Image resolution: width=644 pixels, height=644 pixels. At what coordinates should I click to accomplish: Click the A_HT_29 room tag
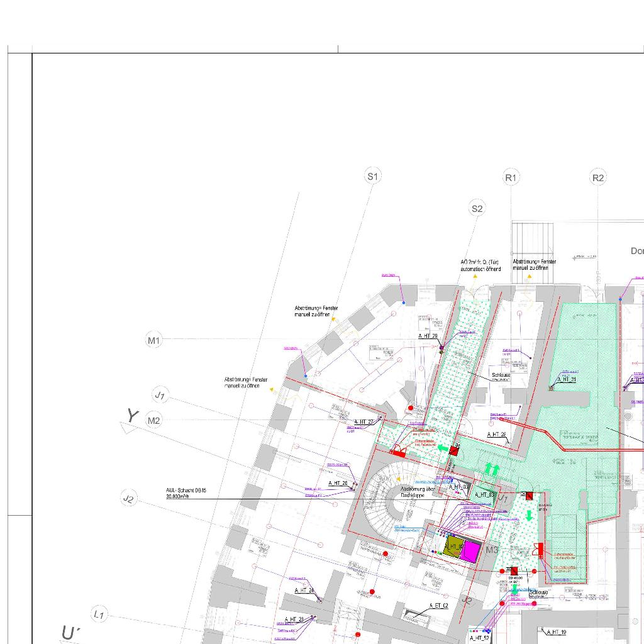click(x=428, y=336)
